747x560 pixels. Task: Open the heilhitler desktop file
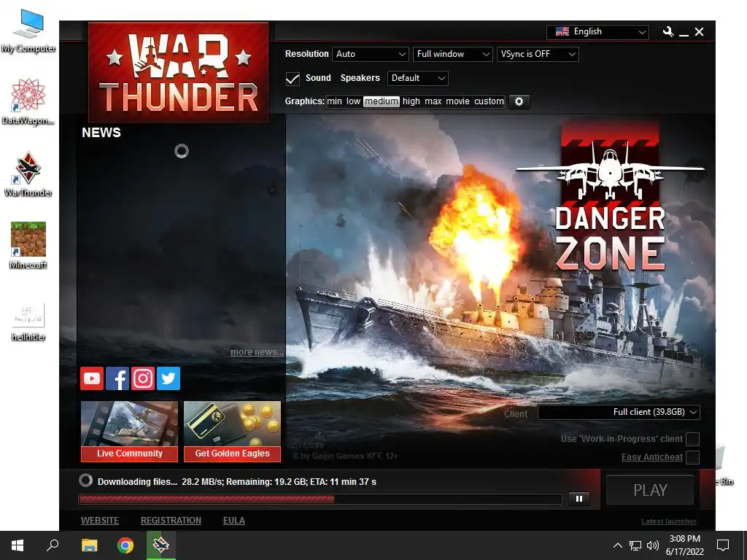[28, 322]
